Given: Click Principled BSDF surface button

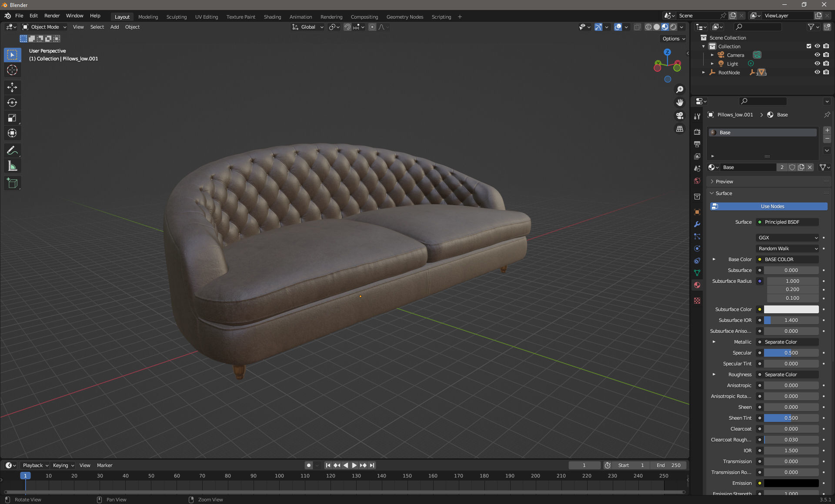Looking at the screenshot, I should pos(788,222).
